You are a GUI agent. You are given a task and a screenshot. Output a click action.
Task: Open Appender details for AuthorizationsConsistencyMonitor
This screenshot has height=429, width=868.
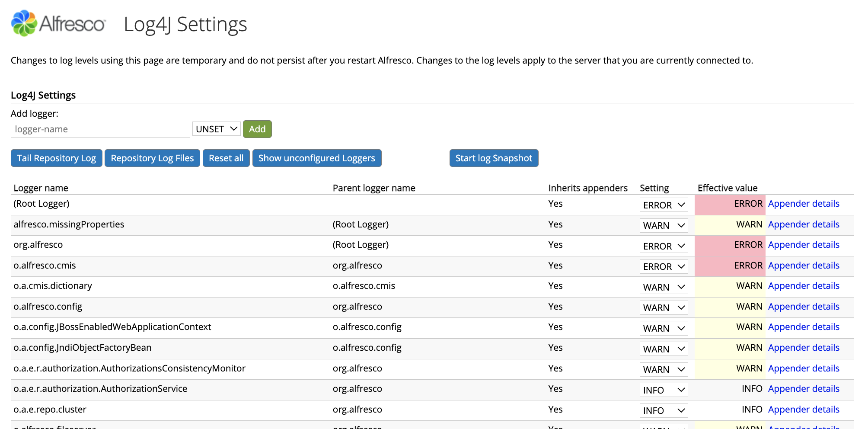tap(804, 368)
